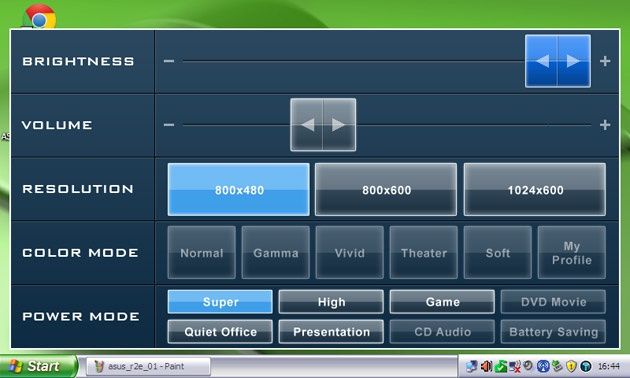
Task: Click the brightness increase arrow on slider handle
Action: click(574, 61)
